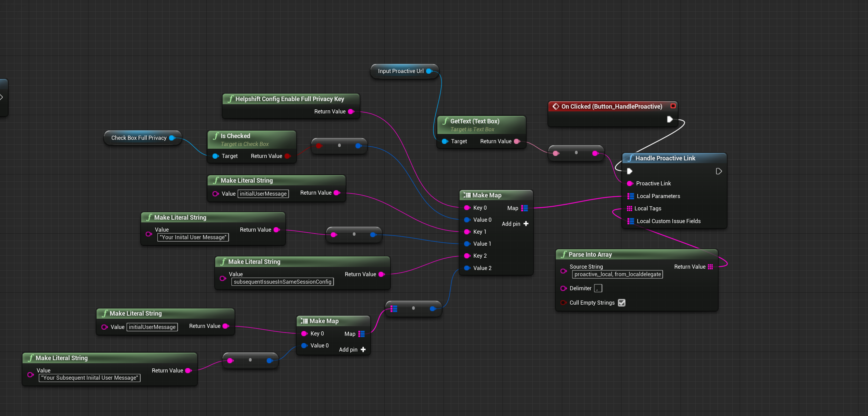
Task: Click the Add pin plus on lower Make Map
Action: 363,349
